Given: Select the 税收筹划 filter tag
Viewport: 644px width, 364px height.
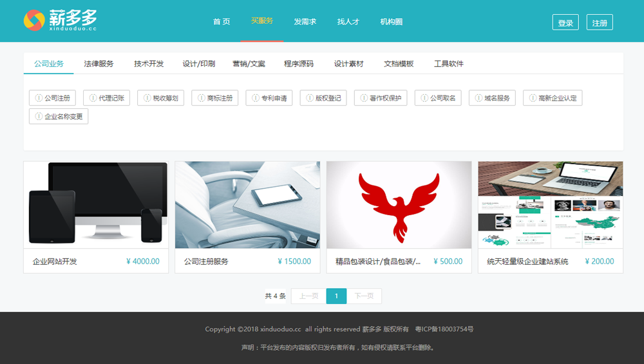Looking at the screenshot, I should point(160,98).
